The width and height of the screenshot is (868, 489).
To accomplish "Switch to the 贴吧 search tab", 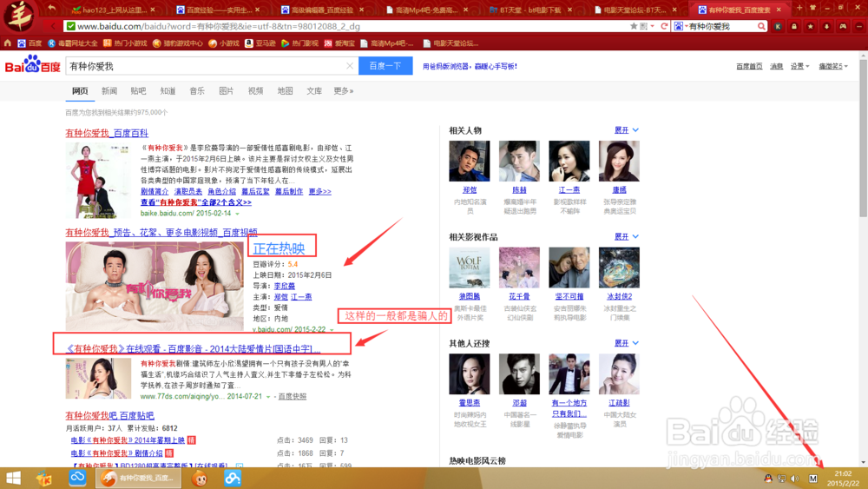I will pos(138,91).
